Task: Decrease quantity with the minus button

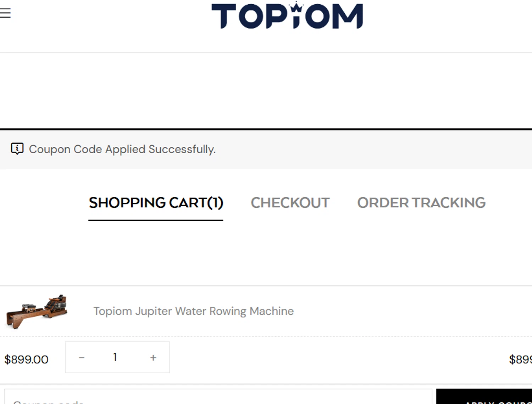Action: coord(82,358)
